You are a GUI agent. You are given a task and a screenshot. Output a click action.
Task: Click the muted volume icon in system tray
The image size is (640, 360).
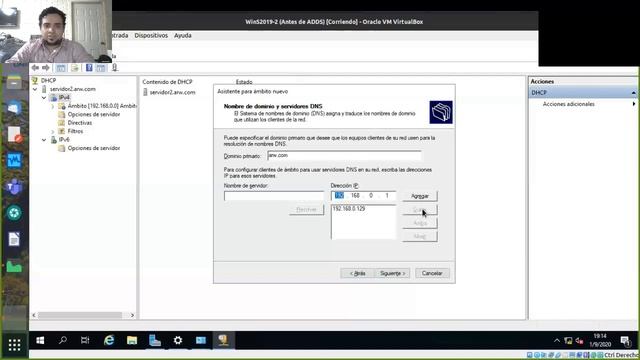coord(579,341)
